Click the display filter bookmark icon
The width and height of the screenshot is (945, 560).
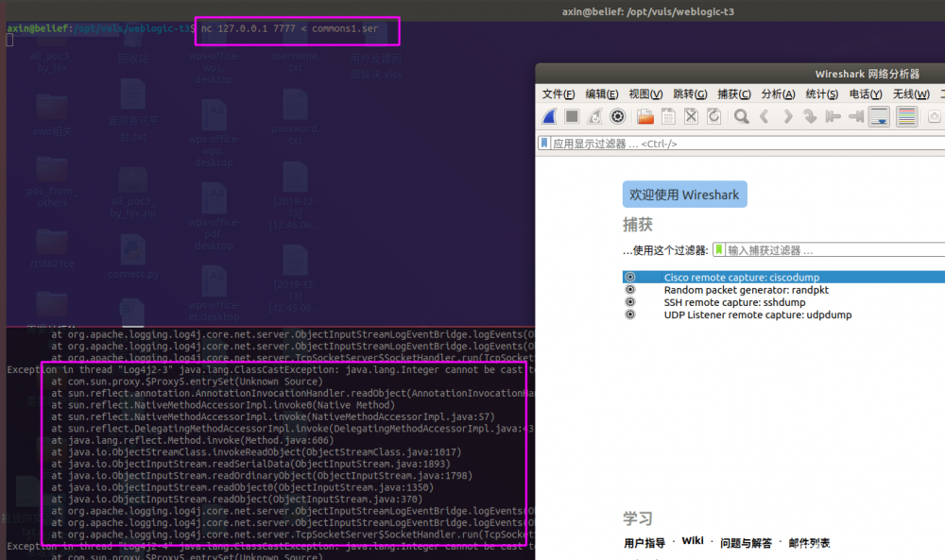[x=545, y=144]
